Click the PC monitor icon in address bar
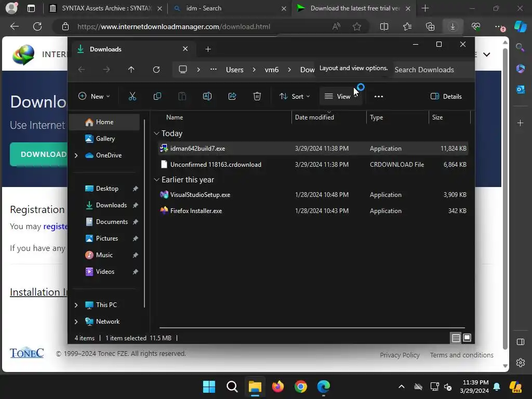 [183, 70]
